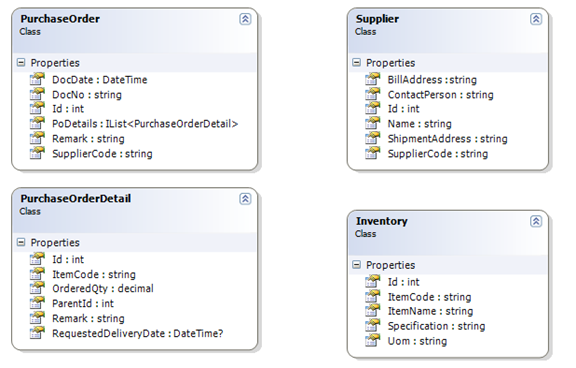Image resolution: width=576 pixels, height=368 pixels.
Task: Collapse Properties section in PurchaseOrderDetail class
Action: click(x=21, y=242)
